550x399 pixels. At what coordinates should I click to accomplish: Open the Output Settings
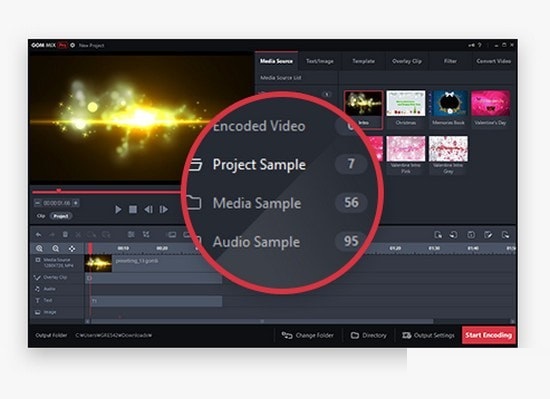click(x=428, y=336)
